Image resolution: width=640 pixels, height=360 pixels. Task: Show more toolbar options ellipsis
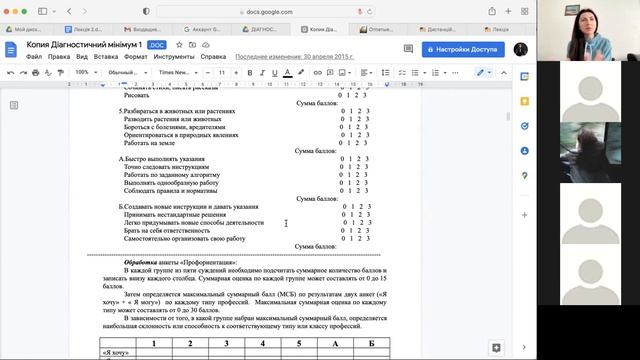(456, 73)
